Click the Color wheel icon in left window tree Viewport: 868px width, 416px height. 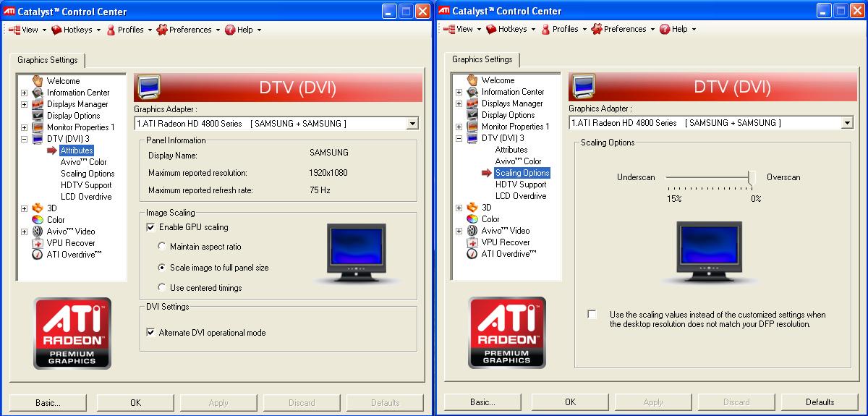point(38,220)
